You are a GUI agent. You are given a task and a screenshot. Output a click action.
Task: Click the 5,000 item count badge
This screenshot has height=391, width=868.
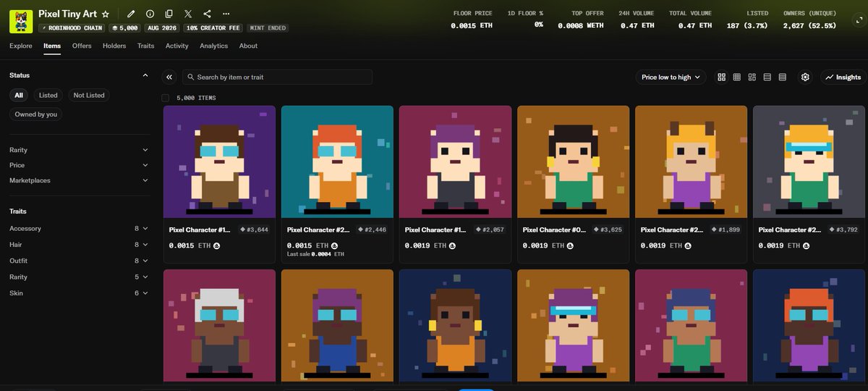click(x=124, y=28)
